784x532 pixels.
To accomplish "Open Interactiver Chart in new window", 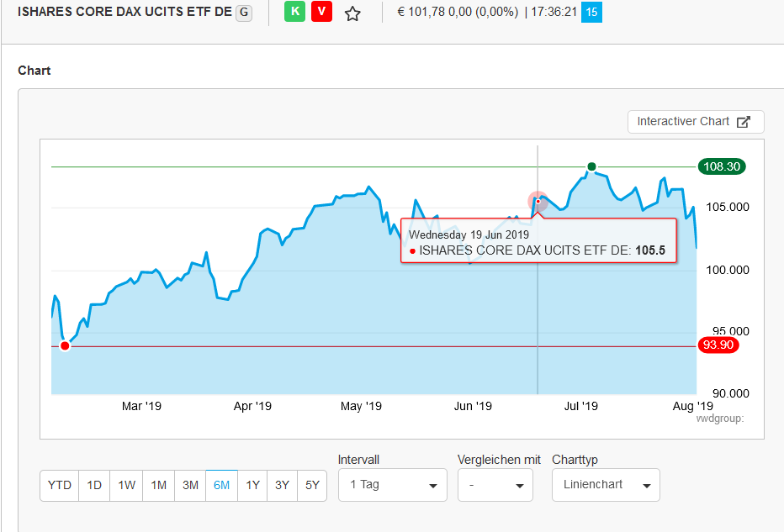I will [695, 121].
